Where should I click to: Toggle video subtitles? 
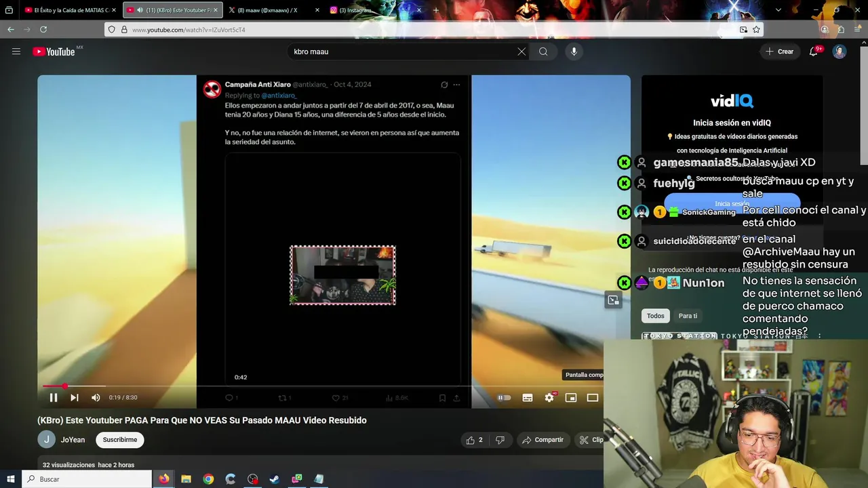coord(528,398)
